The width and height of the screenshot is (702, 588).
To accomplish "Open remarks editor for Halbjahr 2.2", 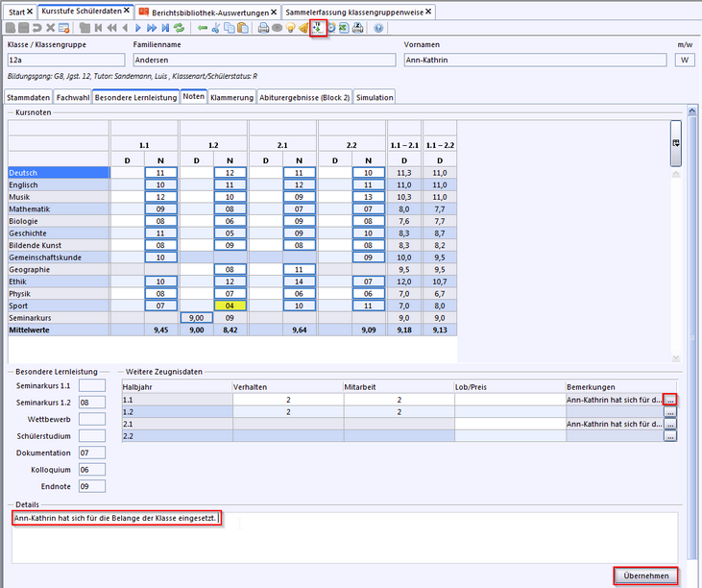I will (x=670, y=436).
